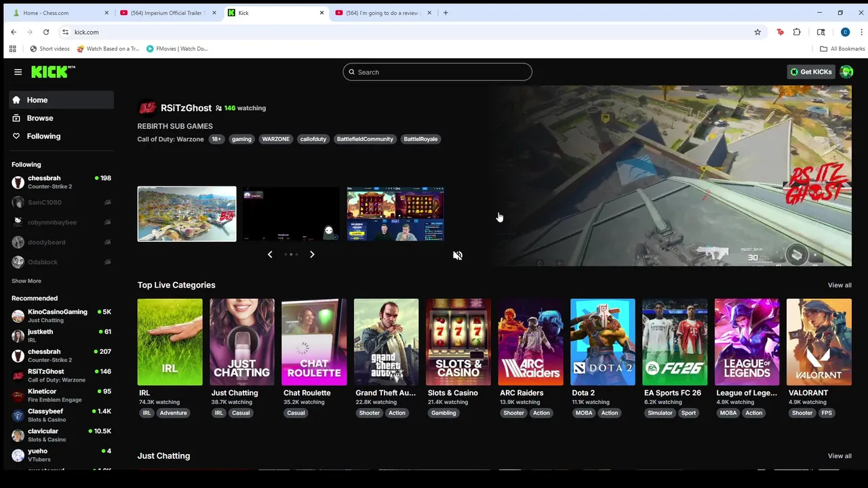
Task: Select the dark middle carousel stream thumbnail
Action: pos(291,214)
